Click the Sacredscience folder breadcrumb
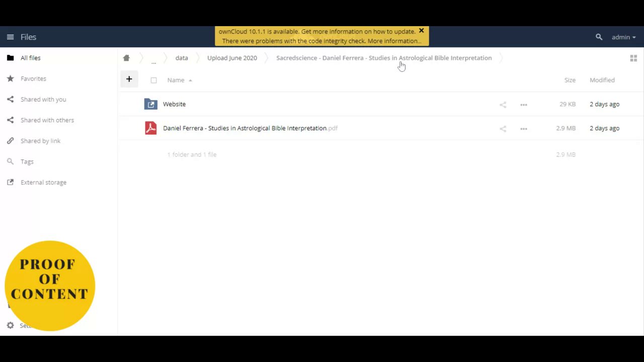Viewport: 644px width, 362px height. (384, 58)
